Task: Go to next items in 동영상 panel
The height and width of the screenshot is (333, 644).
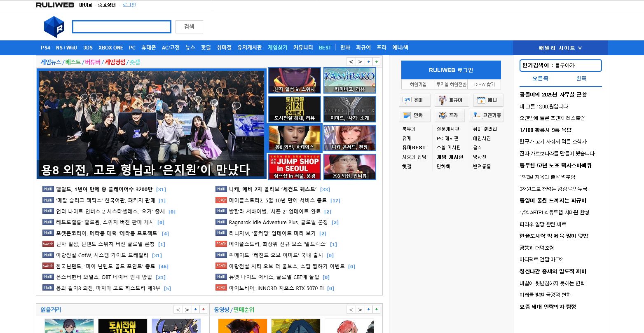Action: tap(360, 310)
